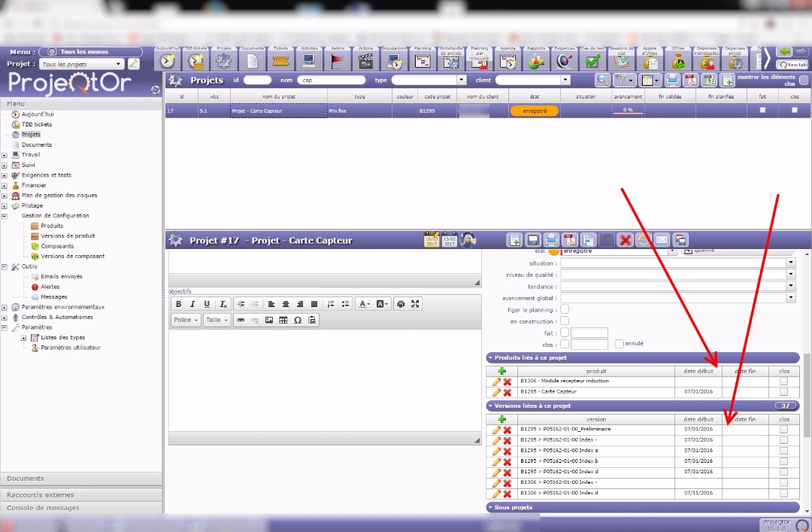Screen dimensions: 812x532
Task: Toggle clos checkbox in project list row 17
Action: (795, 111)
